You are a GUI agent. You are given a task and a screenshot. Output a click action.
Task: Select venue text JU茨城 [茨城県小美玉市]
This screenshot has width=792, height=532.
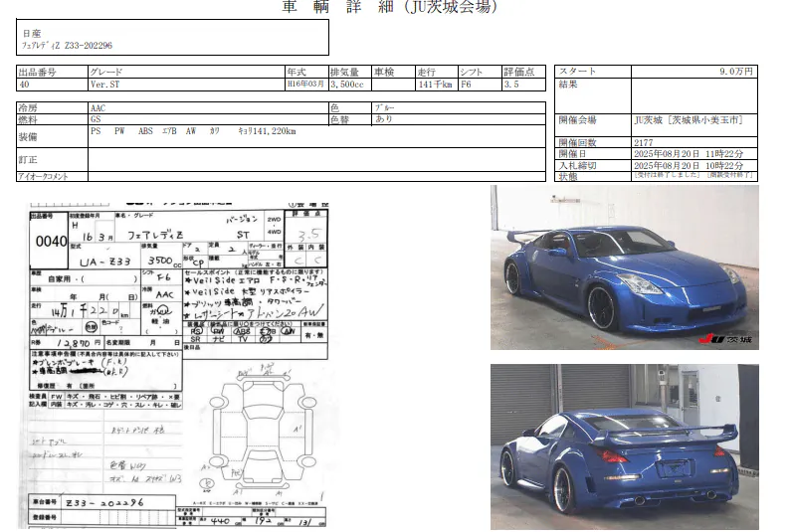click(689, 120)
